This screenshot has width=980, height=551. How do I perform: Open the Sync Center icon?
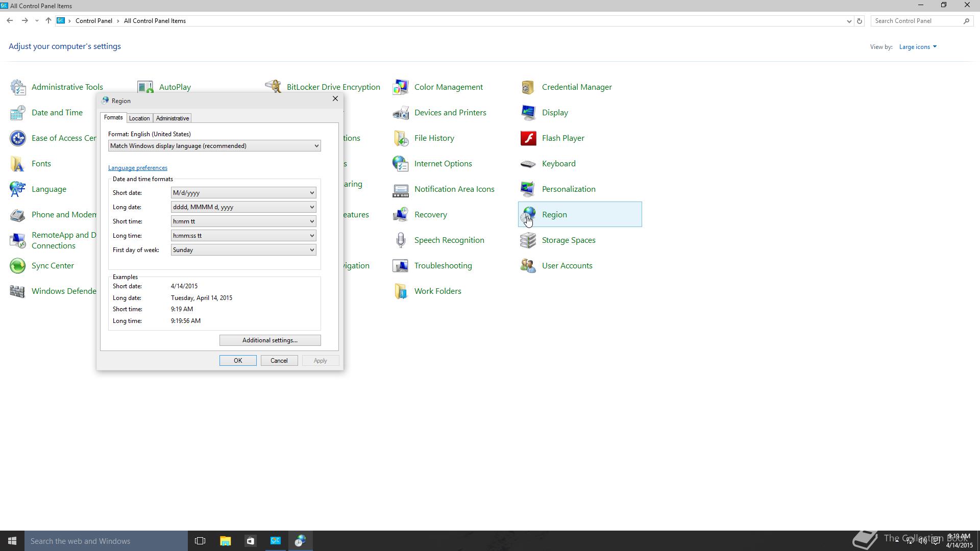pos(18,266)
